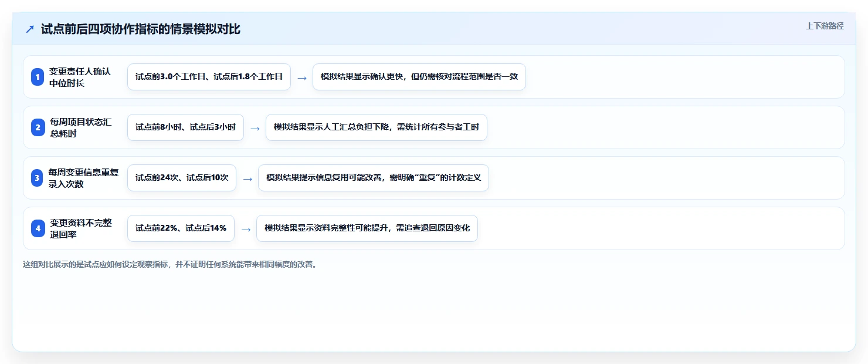Click the label 每周项目状态汇总耗时

80,127
